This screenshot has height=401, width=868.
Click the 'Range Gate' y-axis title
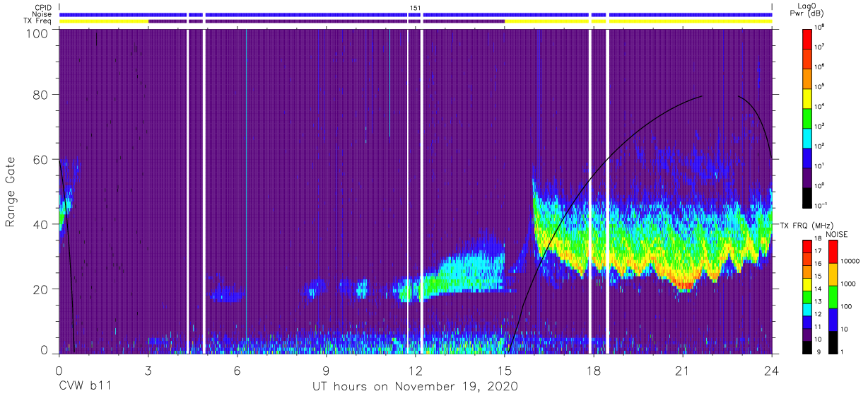click(x=11, y=192)
